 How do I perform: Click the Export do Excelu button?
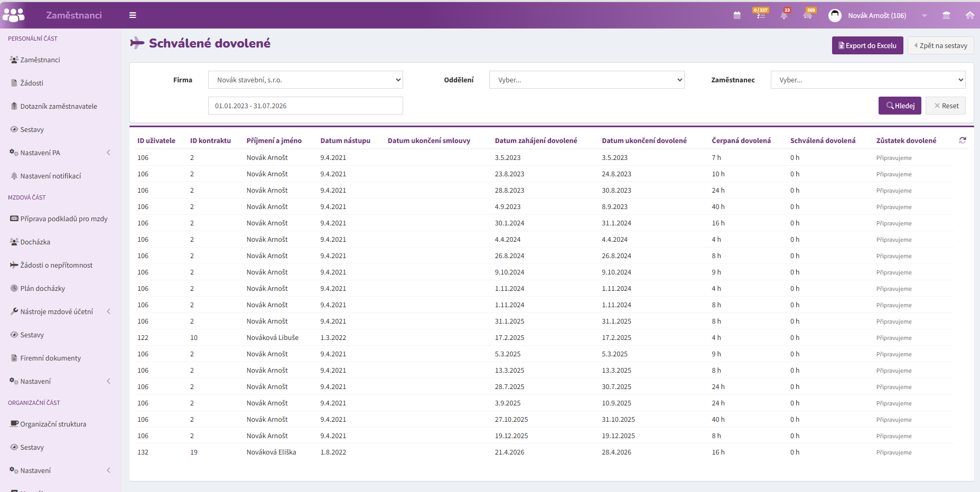[867, 45]
